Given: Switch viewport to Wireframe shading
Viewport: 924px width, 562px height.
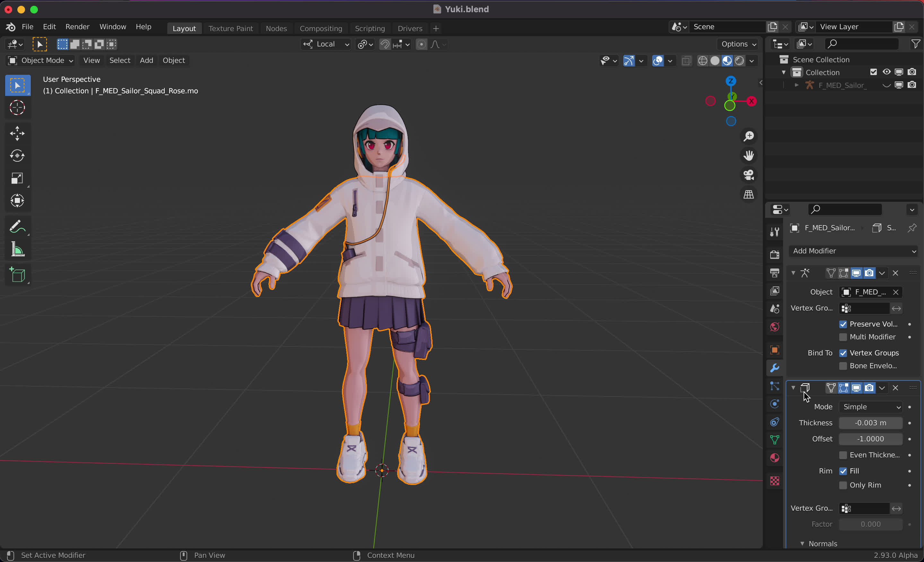Looking at the screenshot, I should (x=703, y=60).
